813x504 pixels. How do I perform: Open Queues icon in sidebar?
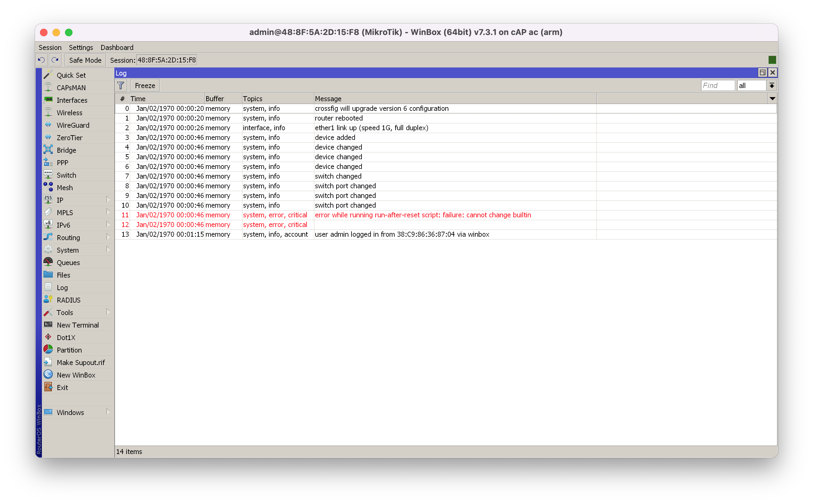[48, 262]
